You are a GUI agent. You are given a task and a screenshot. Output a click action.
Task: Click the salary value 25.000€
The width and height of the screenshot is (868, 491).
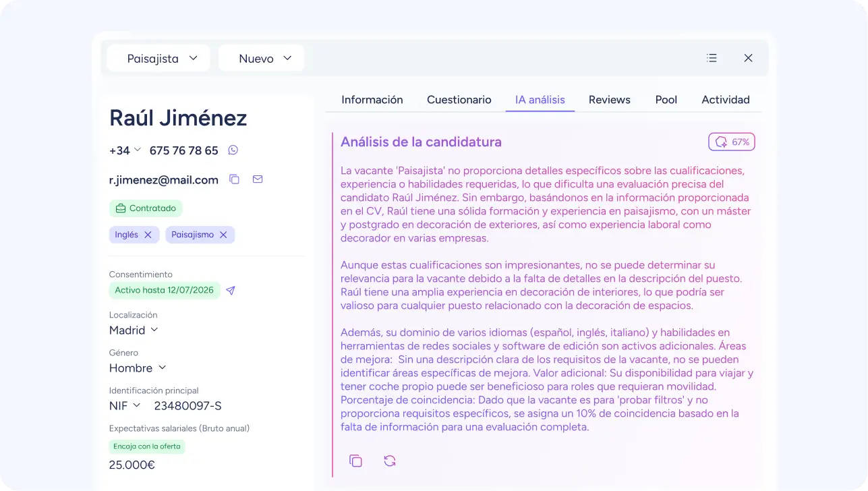pos(132,465)
